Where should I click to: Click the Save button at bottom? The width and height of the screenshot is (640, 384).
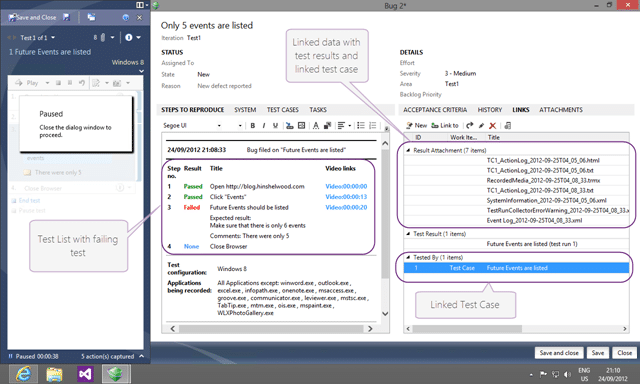598,353
